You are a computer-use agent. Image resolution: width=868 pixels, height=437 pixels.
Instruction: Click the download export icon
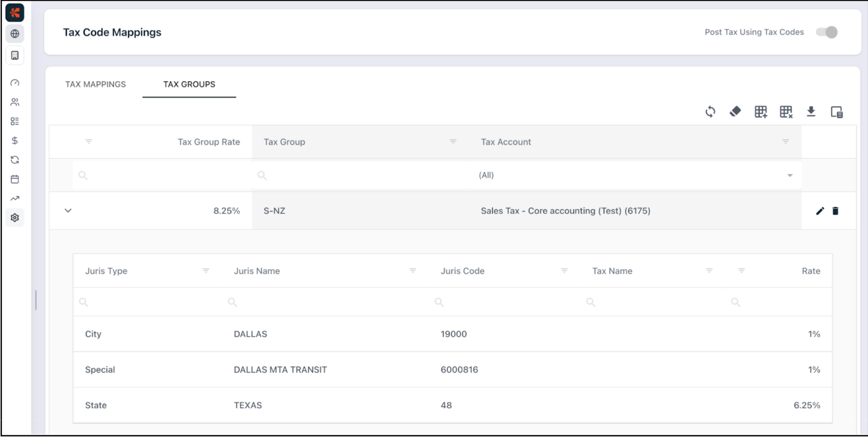tap(811, 112)
